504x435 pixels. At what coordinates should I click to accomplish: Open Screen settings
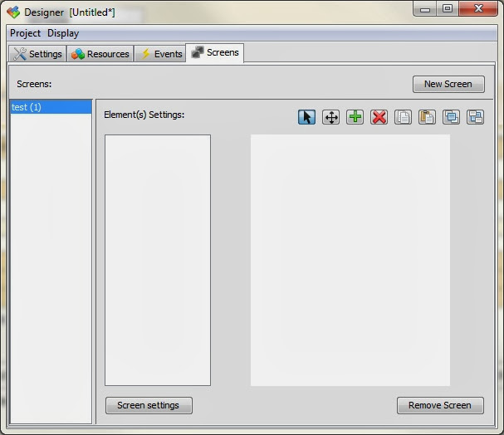click(x=149, y=405)
